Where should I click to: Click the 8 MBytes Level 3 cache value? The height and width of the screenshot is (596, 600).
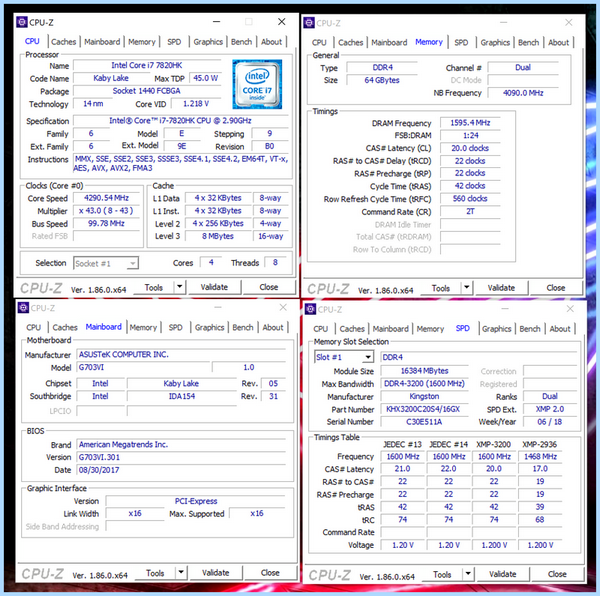pos(218,236)
